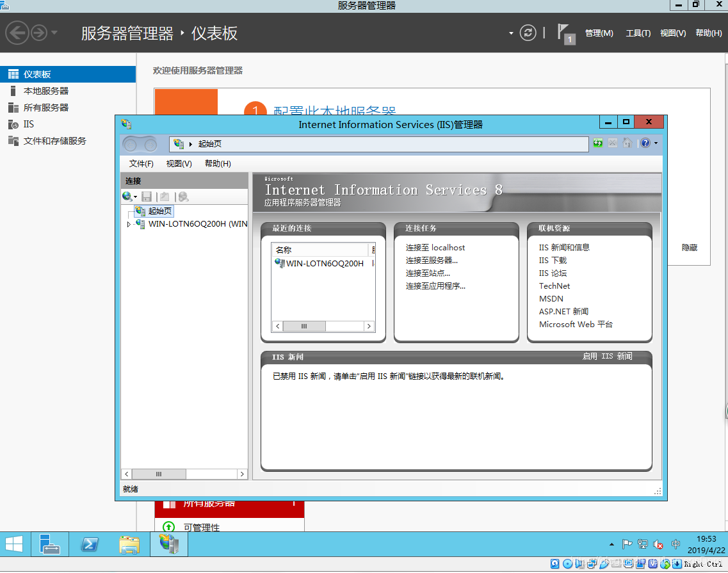Expand the WIN-LOTN6OQ200H server node
The height and width of the screenshot is (573, 728).
129,224
